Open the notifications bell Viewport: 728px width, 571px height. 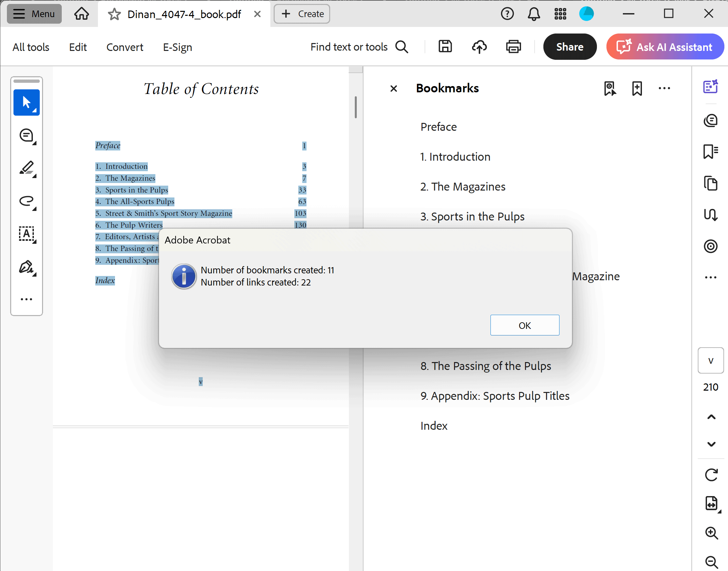click(534, 14)
